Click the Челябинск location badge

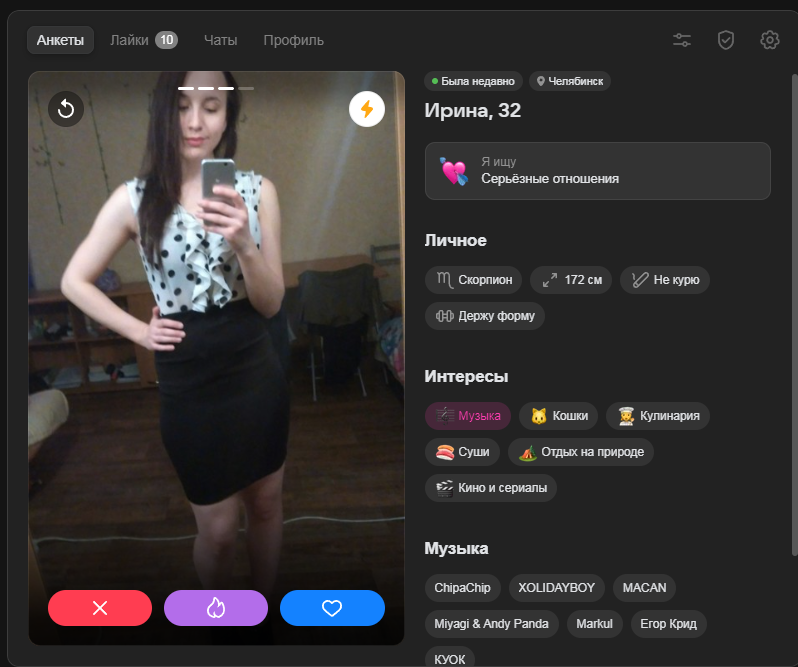click(x=570, y=81)
